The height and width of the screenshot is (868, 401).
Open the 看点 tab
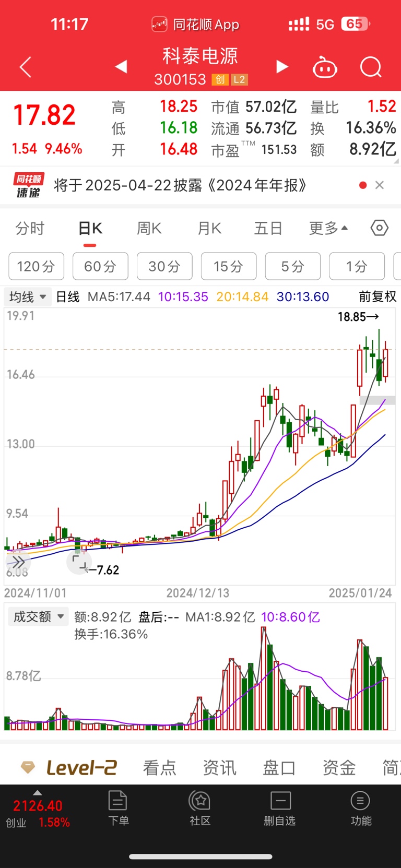coord(160,768)
